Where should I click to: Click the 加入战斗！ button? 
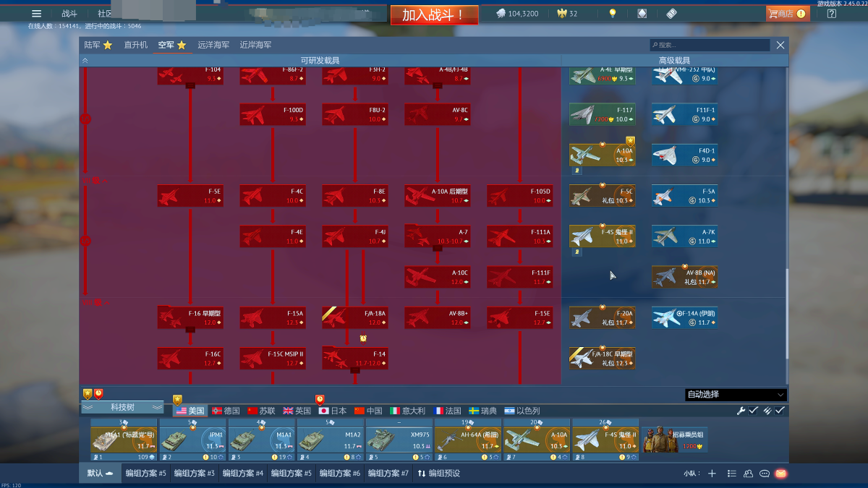pos(434,15)
